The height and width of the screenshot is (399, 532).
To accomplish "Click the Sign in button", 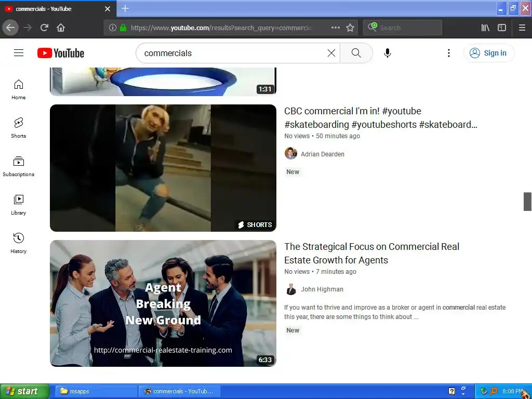I will click(488, 53).
